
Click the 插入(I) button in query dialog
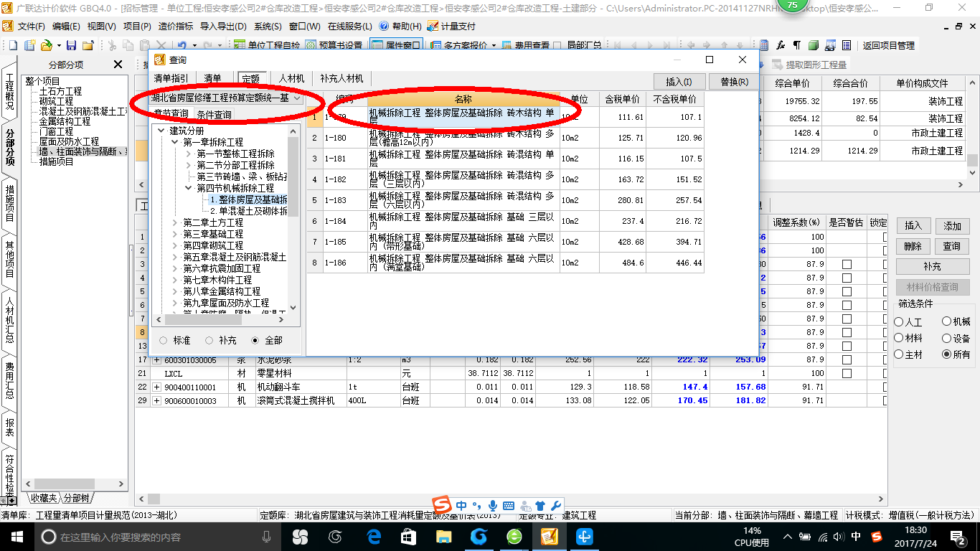pos(679,82)
